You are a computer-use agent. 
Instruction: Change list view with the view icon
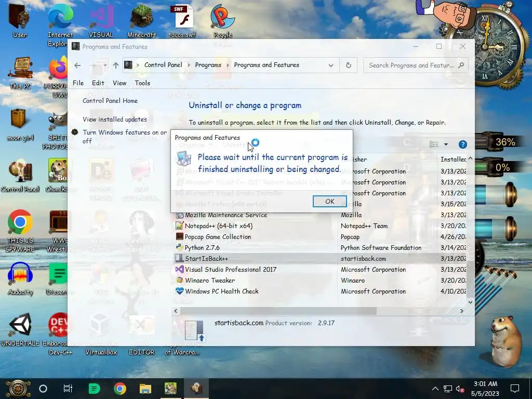pyautogui.click(x=434, y=144)
